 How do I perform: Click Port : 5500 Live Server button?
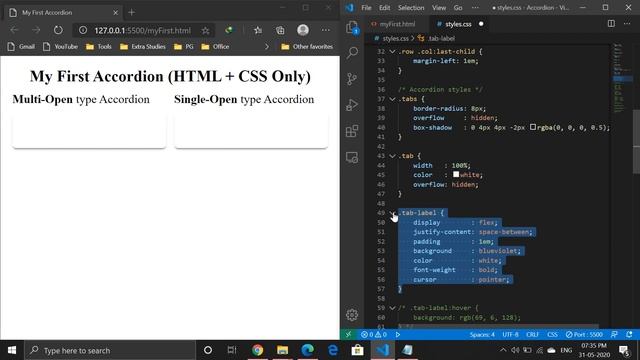pos(584,334)
